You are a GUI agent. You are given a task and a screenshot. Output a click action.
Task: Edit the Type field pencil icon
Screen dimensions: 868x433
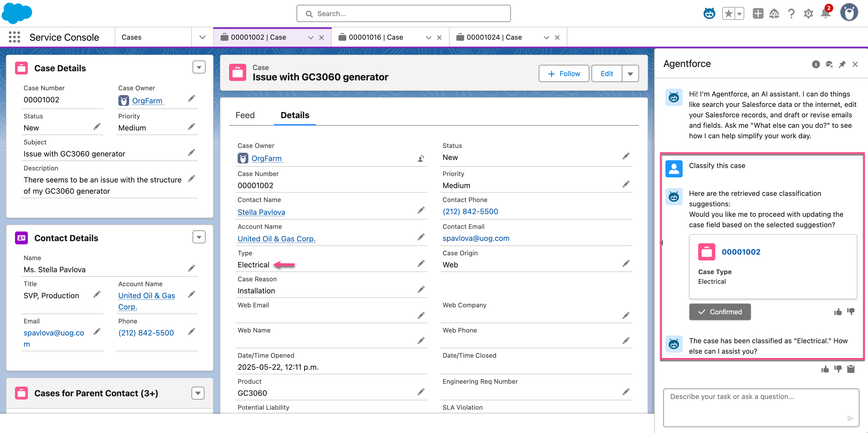421,263
